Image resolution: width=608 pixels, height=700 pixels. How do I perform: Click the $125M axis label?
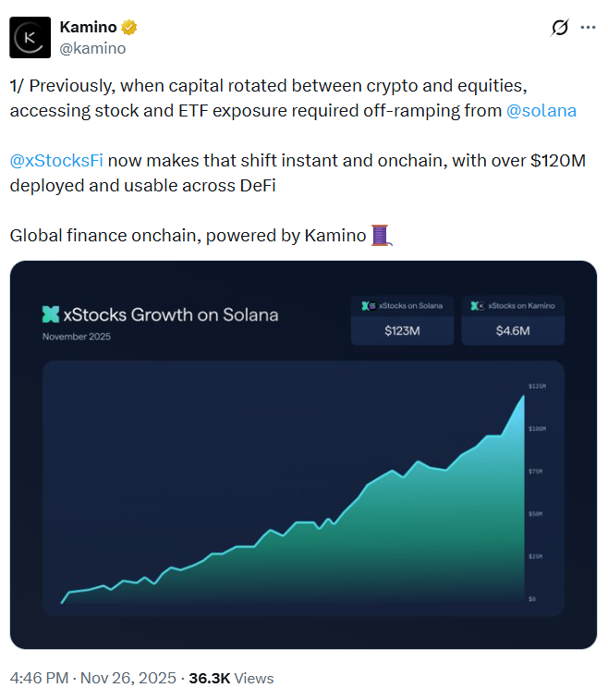point(537,386)
